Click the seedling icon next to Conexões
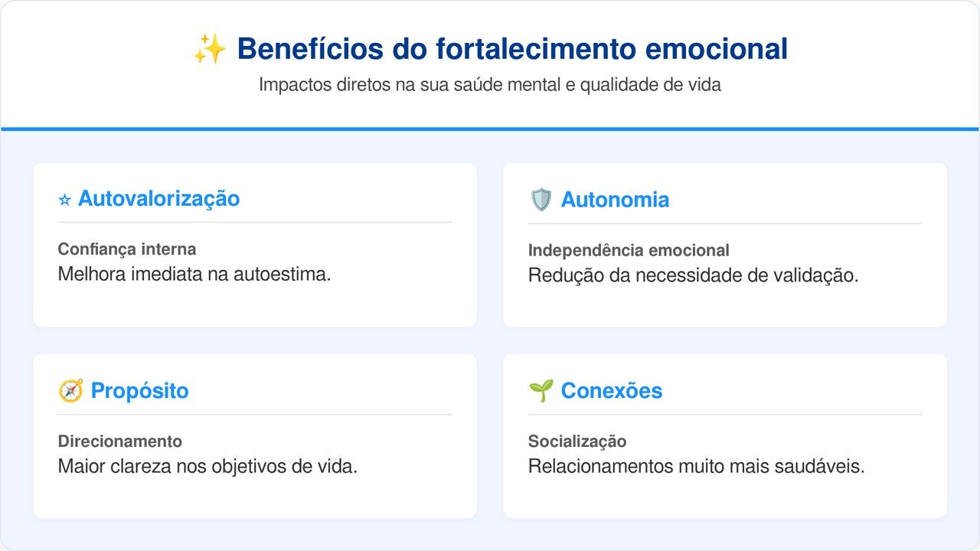The width and height of the screenshot is (980, 551). point(541,391)
